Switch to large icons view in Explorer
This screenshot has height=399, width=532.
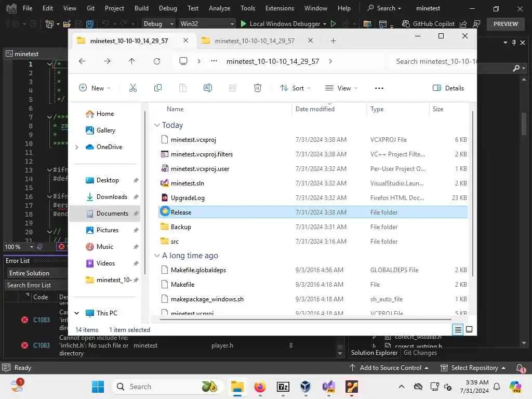(469, 329)
